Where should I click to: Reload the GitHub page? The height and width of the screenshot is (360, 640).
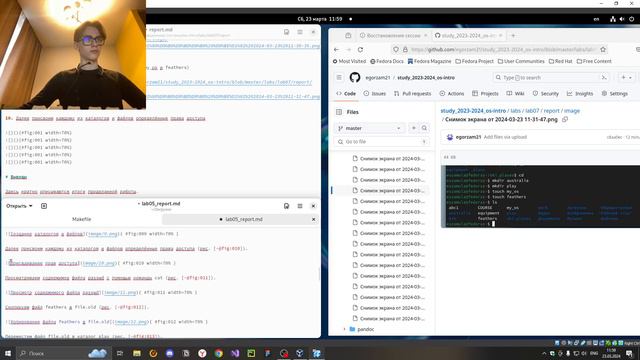point(360,49)
